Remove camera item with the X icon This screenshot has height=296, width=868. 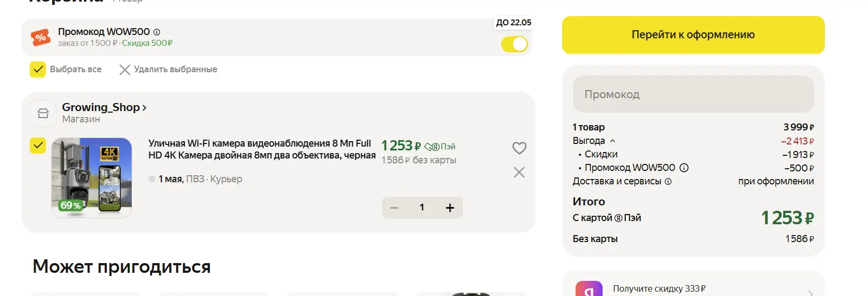(519, 172)
